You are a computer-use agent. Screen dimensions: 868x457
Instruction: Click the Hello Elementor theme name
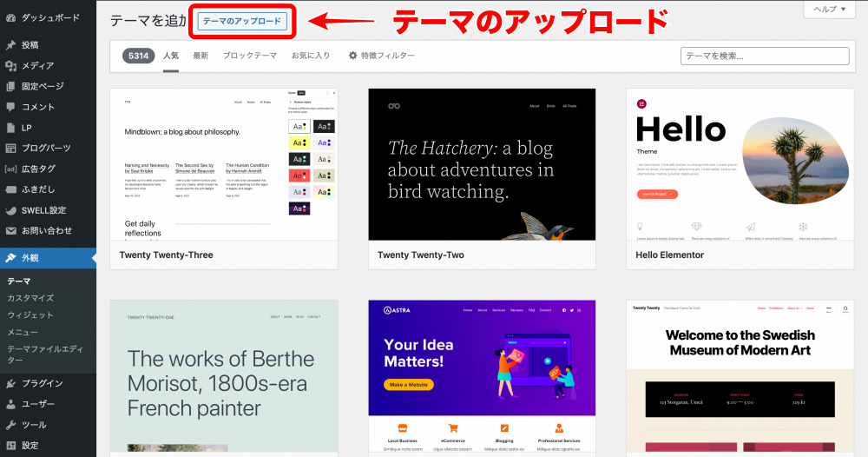pyautogui.click(x=670, y=255)
